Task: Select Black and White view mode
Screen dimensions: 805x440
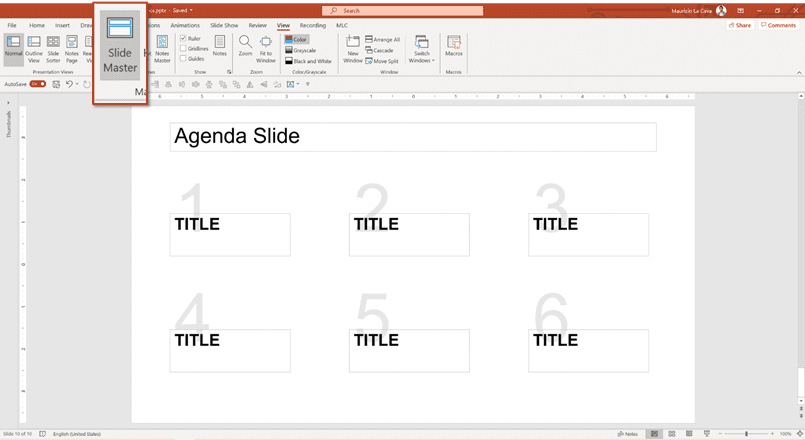Action: (309, 61)
